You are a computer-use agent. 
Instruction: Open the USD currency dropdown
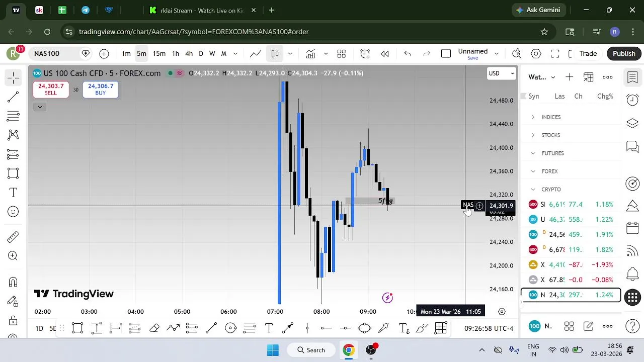coord(502,73)
